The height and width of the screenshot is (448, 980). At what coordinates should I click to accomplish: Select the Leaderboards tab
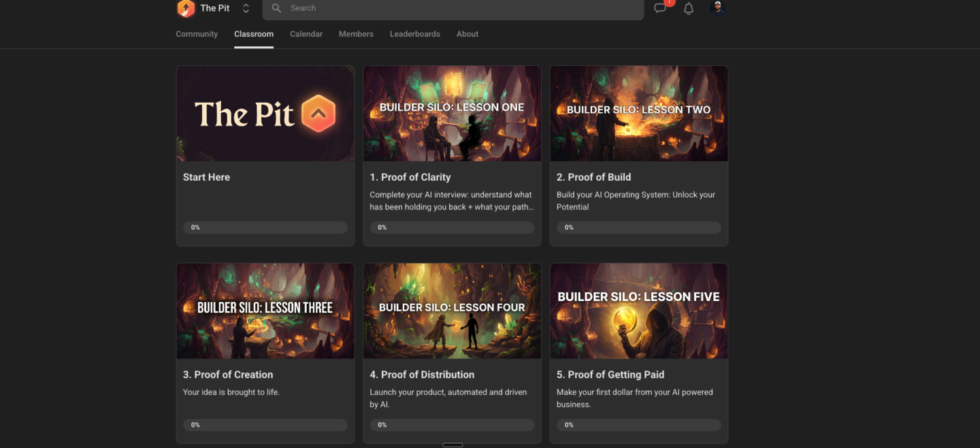414,34
